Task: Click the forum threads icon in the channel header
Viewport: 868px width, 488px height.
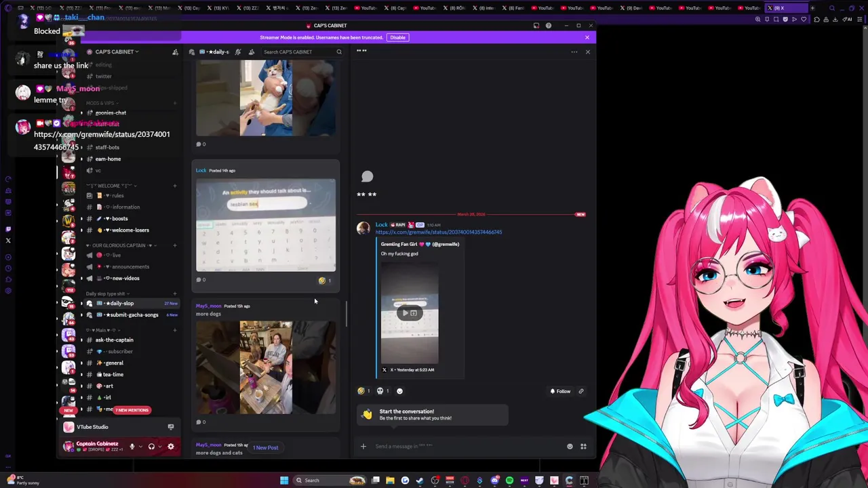Action: [x=193, y=52]
